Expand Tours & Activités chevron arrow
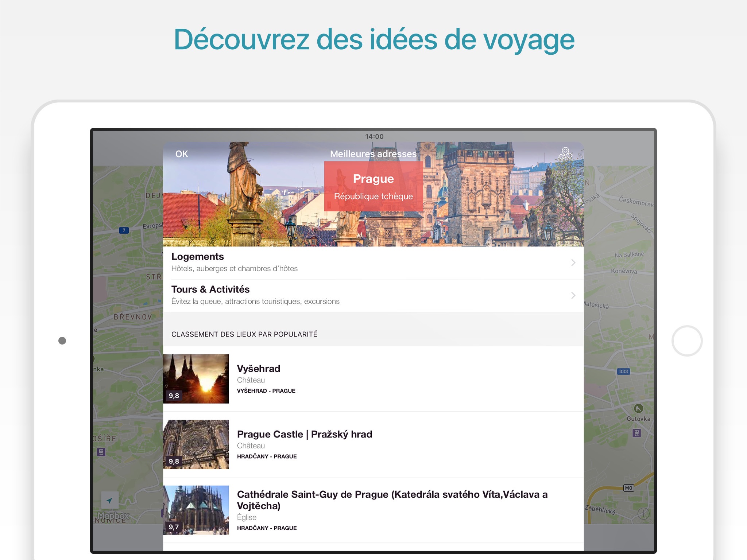Image resolution: width=747 pixels, height=560 pixels. [573, 295]
